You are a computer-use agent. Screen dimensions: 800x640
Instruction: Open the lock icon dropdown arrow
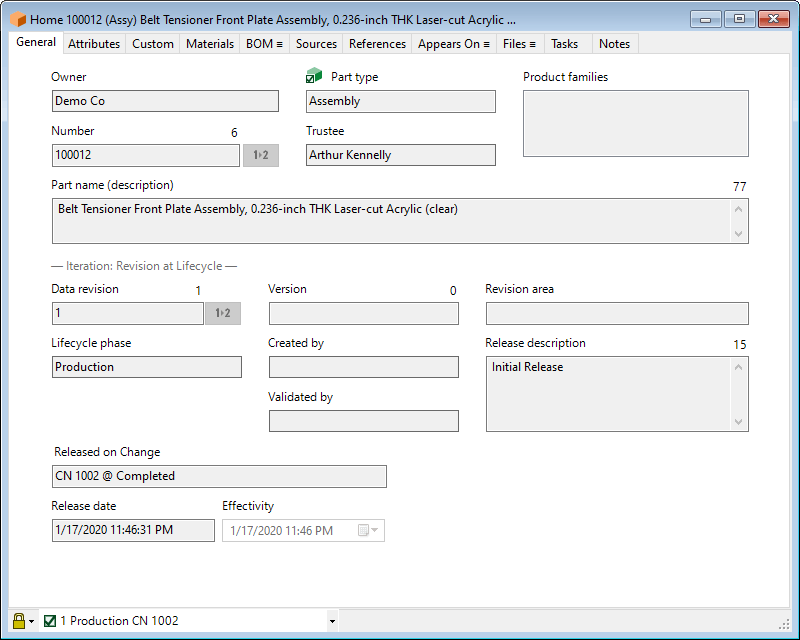click(x=32, y=621)
